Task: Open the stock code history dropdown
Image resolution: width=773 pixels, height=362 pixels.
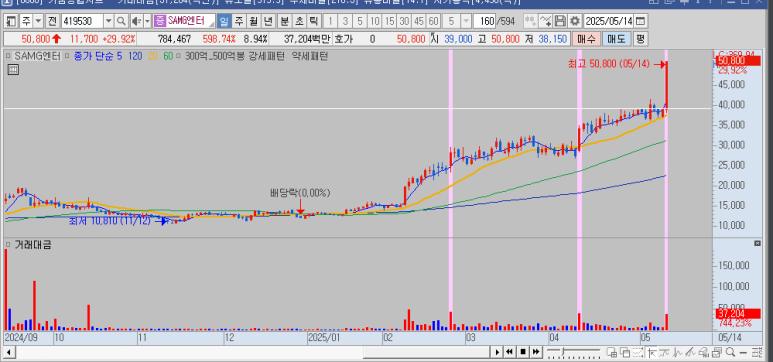Action: [108, 21]
